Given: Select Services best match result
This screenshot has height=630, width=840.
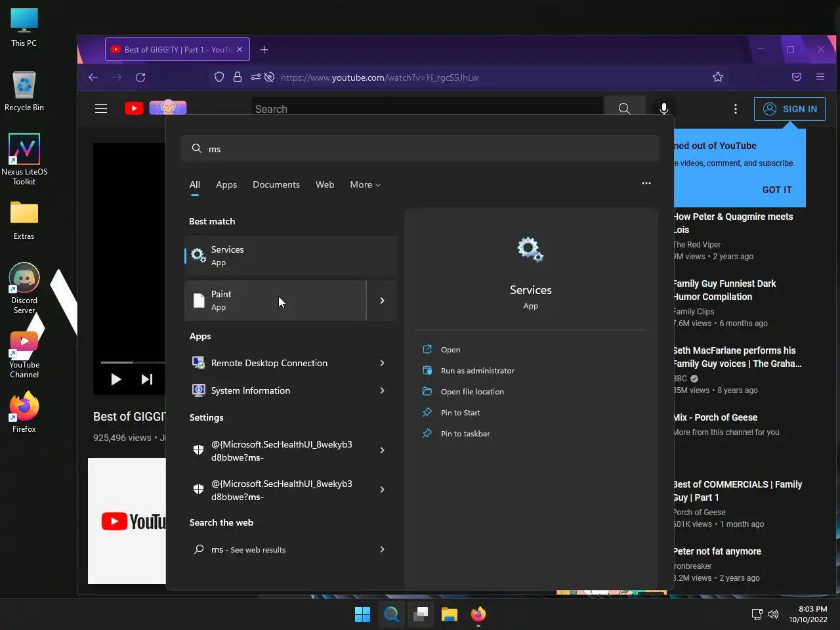Looking at the screenshot, I should point(291,256).
